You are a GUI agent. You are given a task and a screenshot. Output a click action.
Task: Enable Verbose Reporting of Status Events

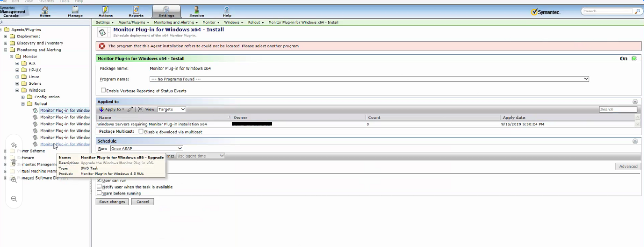pyautogui.click(x=103, y=90)
